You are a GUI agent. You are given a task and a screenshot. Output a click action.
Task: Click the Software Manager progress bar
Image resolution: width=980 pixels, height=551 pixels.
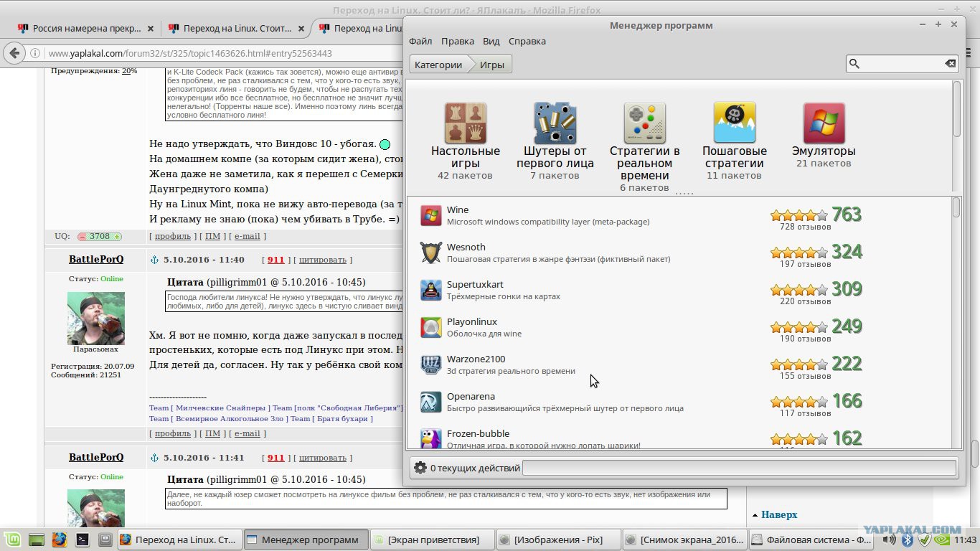tap(739, 468)
